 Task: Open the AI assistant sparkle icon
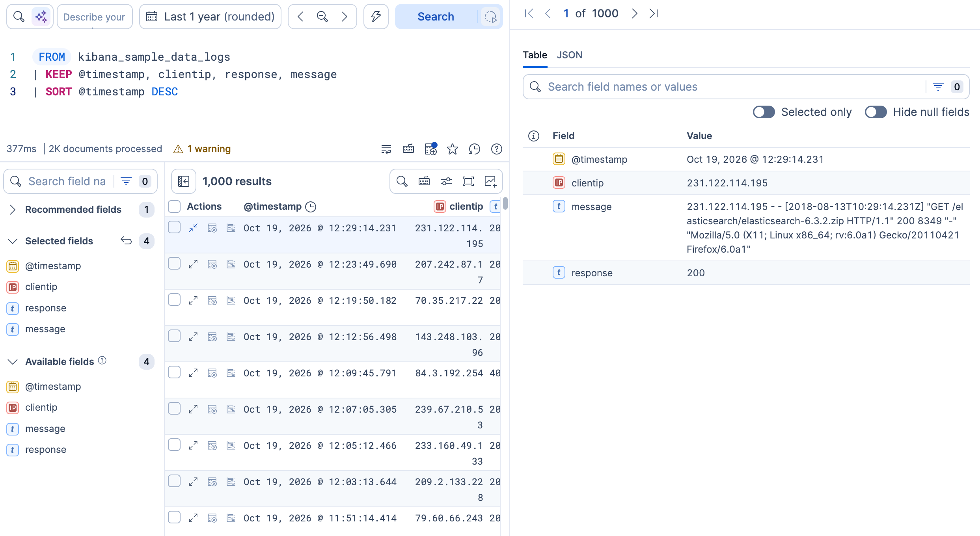pos(41,17)
